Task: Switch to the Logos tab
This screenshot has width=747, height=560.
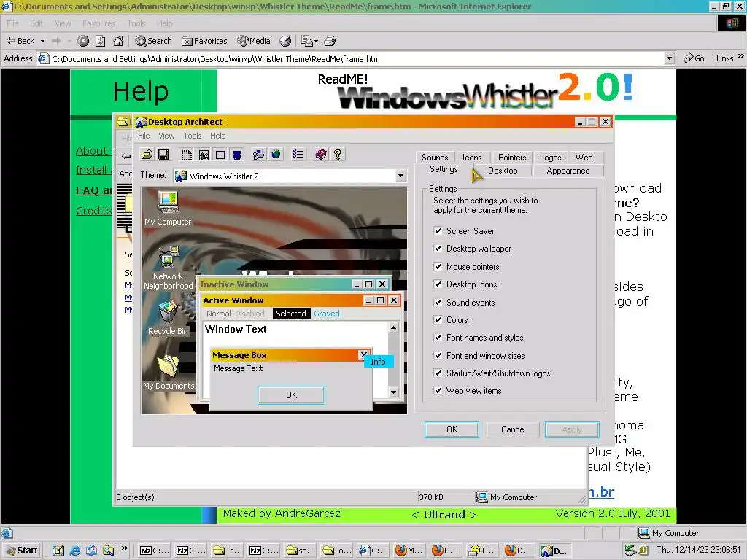Action: pos(550,157)
